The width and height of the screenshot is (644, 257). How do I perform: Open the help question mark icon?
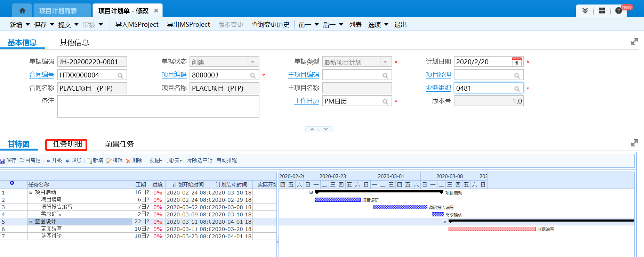619,11
